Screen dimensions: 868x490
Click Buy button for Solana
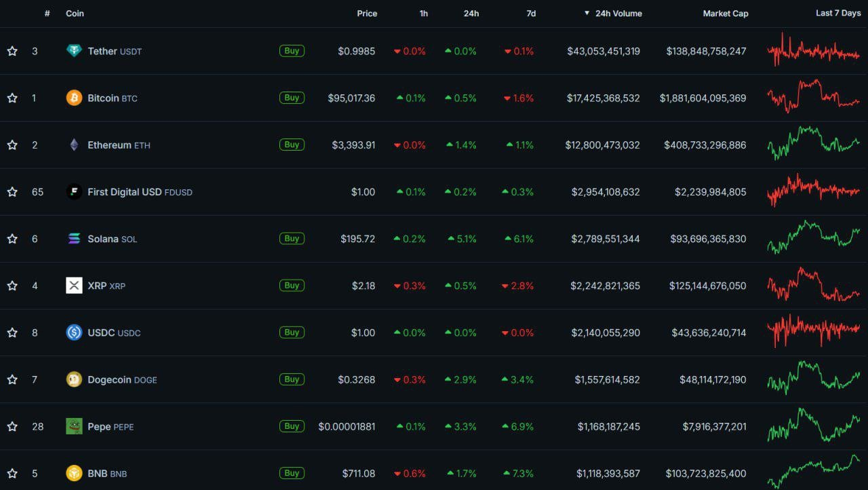point(292,239)
